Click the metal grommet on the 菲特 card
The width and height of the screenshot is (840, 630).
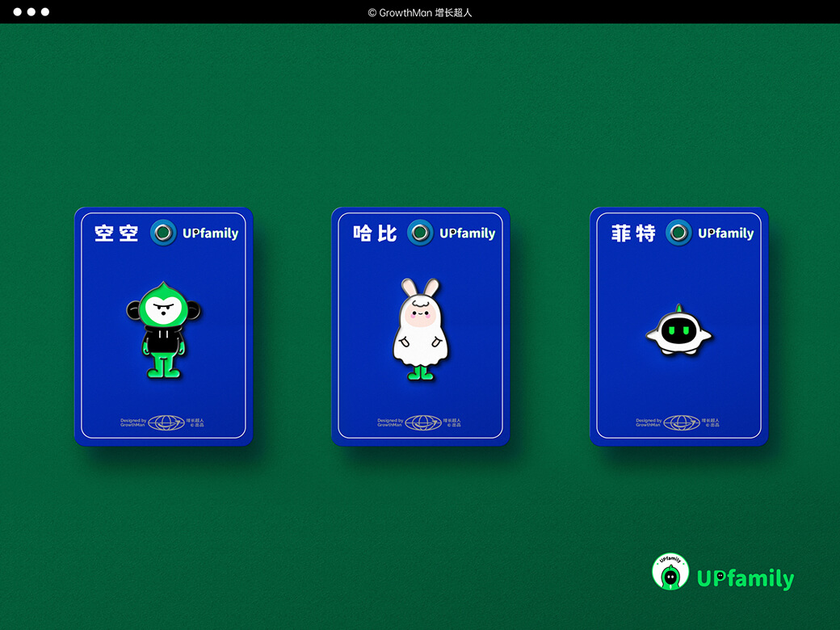678,233
